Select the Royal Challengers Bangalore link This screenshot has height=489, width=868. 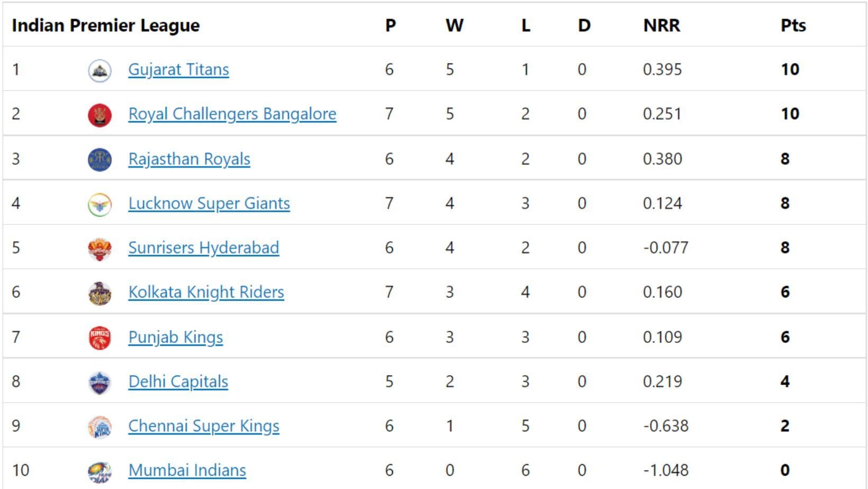[232, 113]
